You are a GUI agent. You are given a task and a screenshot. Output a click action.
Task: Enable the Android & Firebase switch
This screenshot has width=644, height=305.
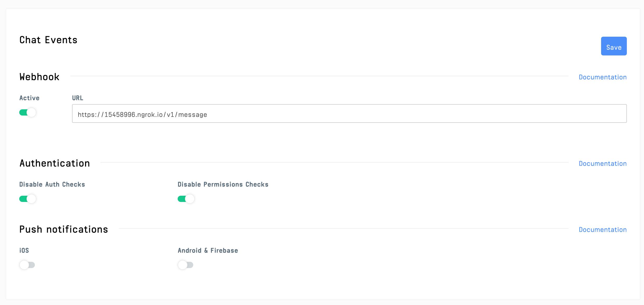[185, 265]
